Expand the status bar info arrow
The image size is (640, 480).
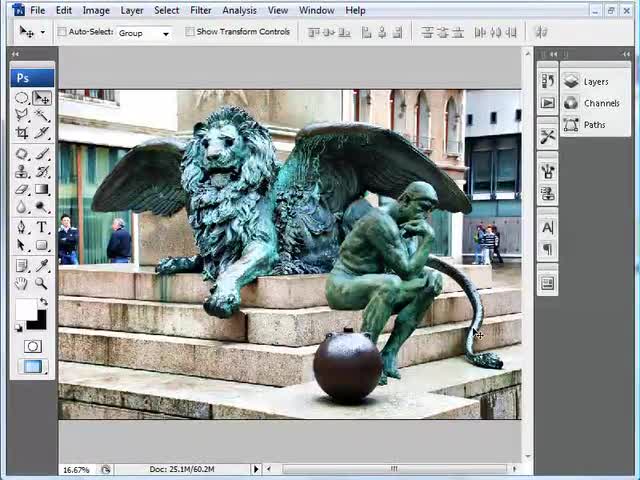(256, 469)
